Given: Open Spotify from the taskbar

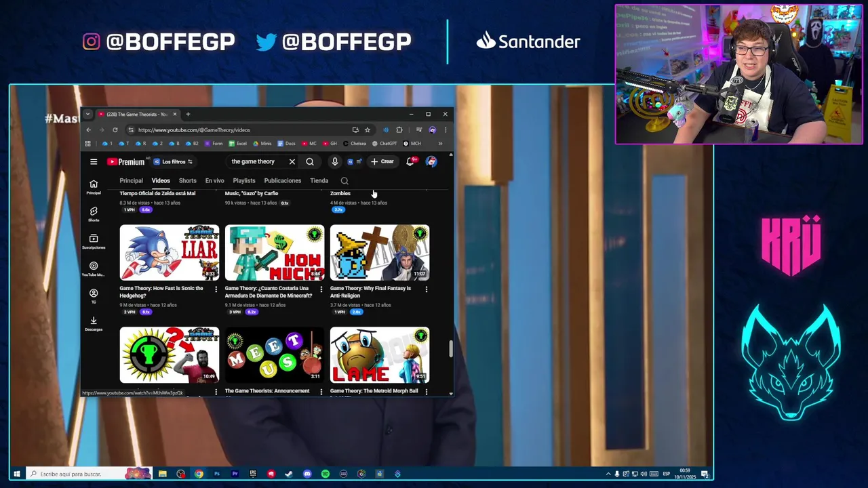Looking at the screenshot, I should tap(325, 474).
